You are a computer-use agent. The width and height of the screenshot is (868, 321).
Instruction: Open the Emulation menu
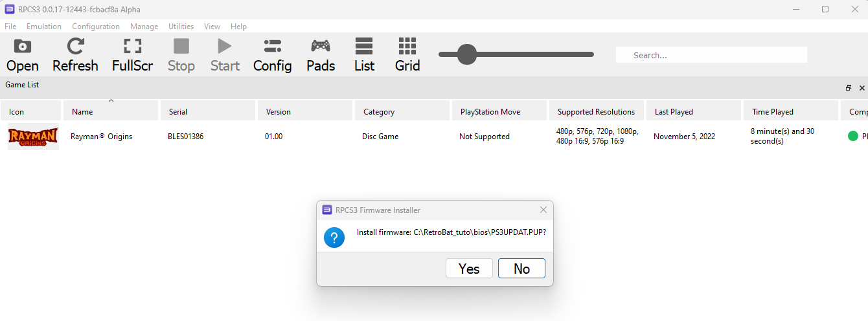pos(44,27)
